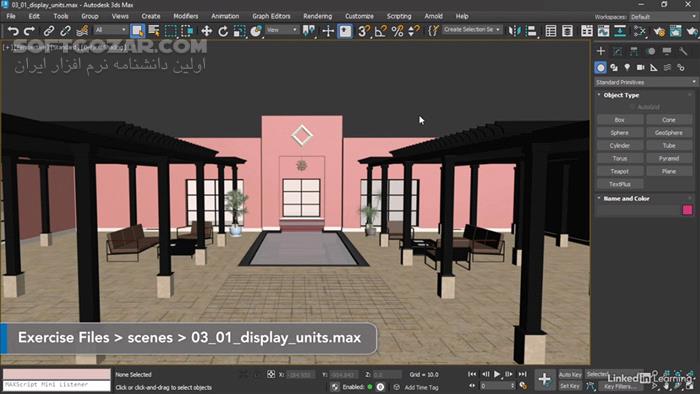Toggle the Percent Snap button
Viewport: 700px width, 394px height.
(x=397, y=31)
